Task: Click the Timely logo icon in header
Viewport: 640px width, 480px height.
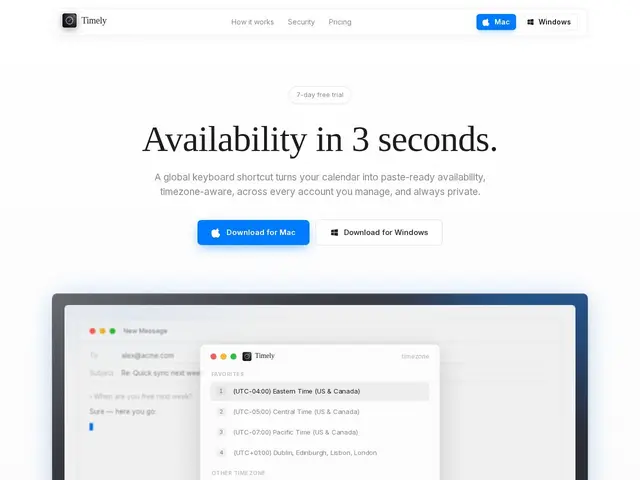Action: tap(69, 20)
